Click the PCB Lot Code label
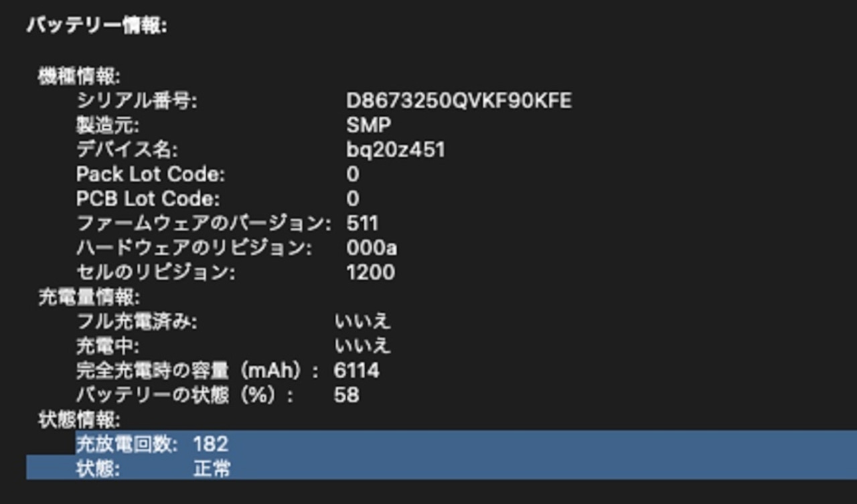857x504 pixels. (148, 199)
